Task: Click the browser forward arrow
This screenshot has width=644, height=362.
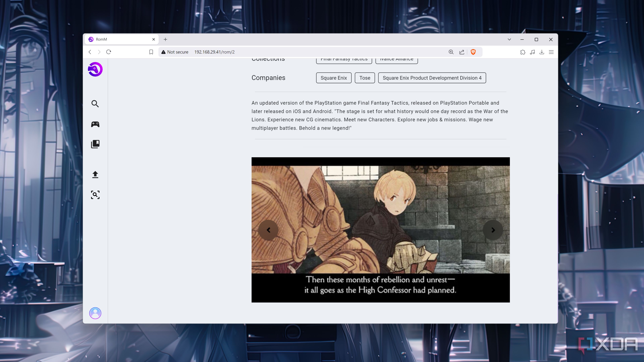Action: 99,52
